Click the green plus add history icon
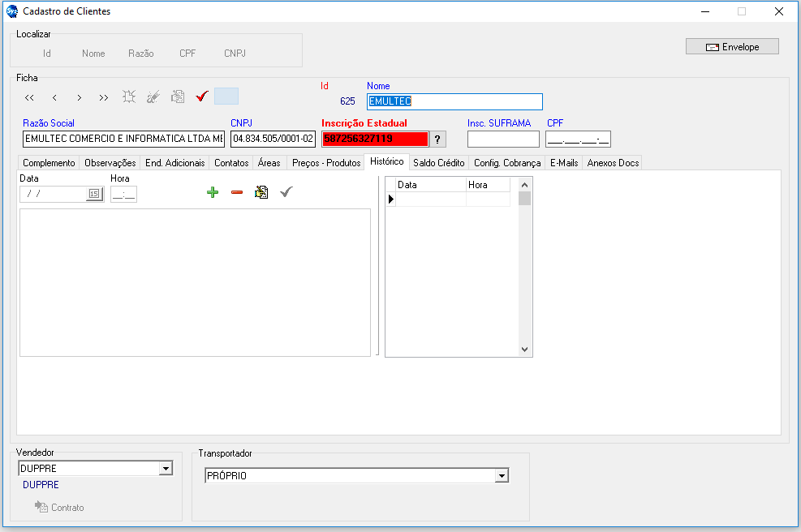This screenshot has width=801, height=532. [213, 193]
